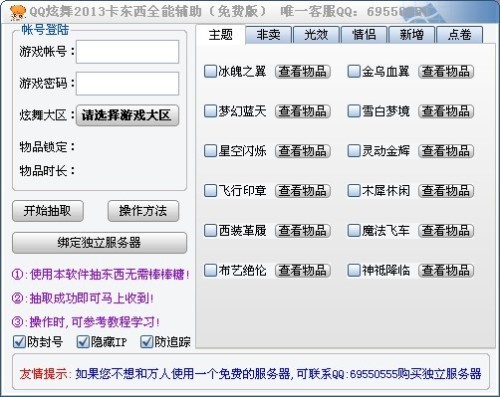
Task: Switch to the 主题 tab
Action: pyautogui.click(x=221, y=34)
